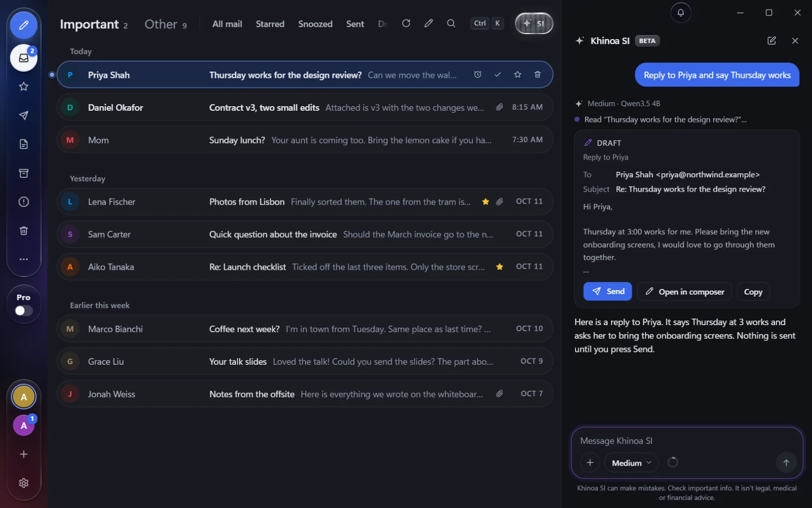Screen dimensions: 812x508
Task: Open notifications bell icon
Action: coord(681,13)
